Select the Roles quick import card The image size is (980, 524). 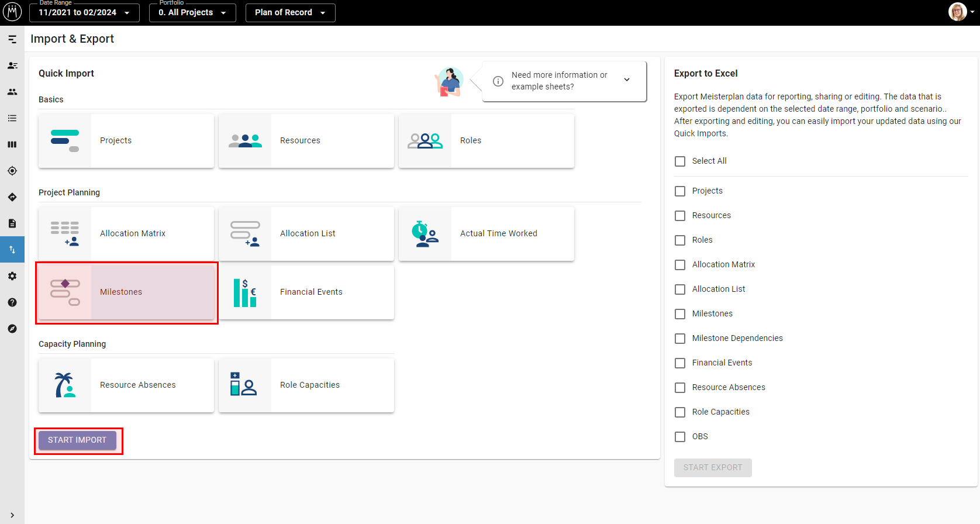tap(486, 141)
